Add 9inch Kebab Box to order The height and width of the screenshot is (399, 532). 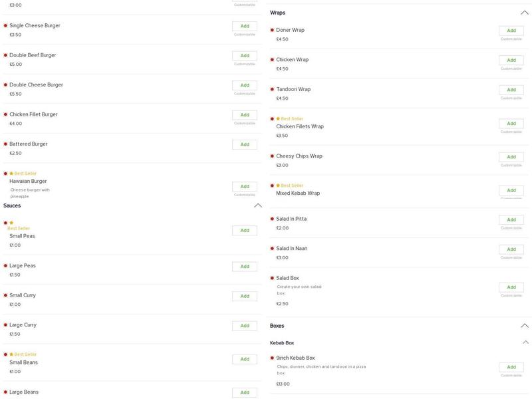click(x=511, y=367)
